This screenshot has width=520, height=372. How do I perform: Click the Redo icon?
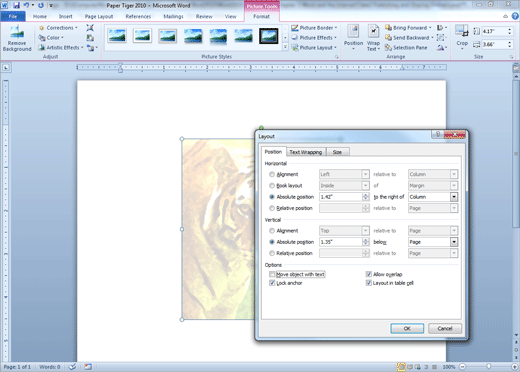coord(41,5)
